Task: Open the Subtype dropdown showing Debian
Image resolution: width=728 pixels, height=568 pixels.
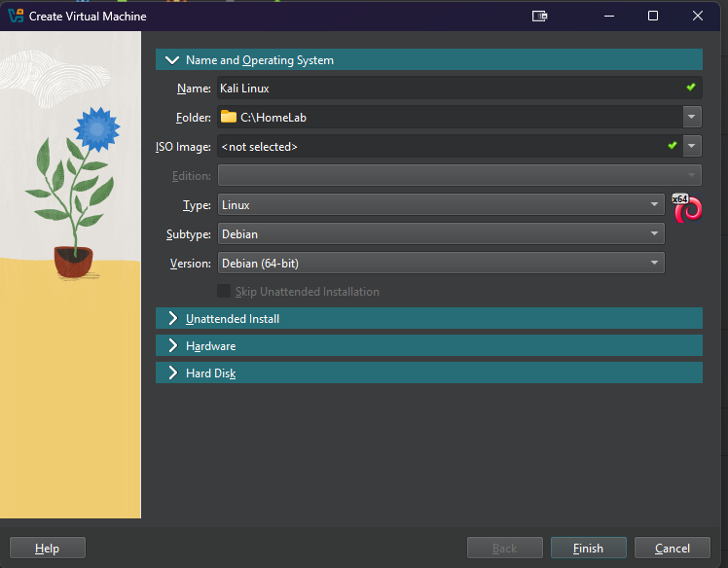Action: 441,233
